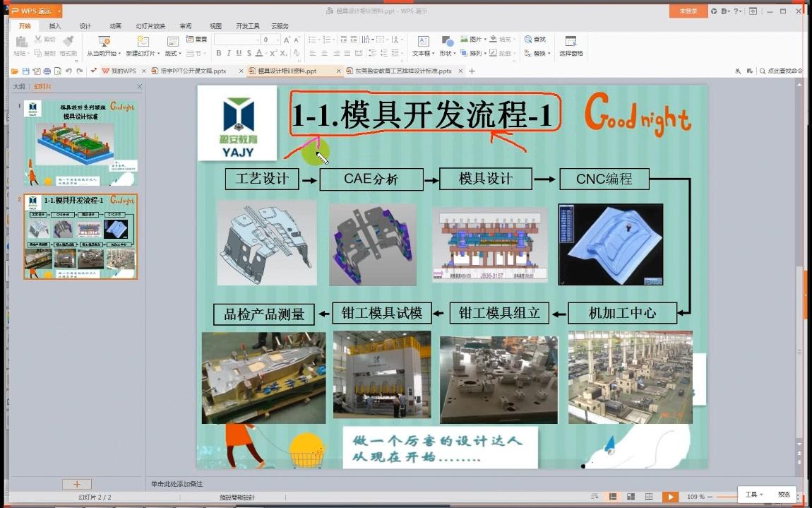
Task: Open the 工具 dropdown in the status bar
Action: pos(753,495)
